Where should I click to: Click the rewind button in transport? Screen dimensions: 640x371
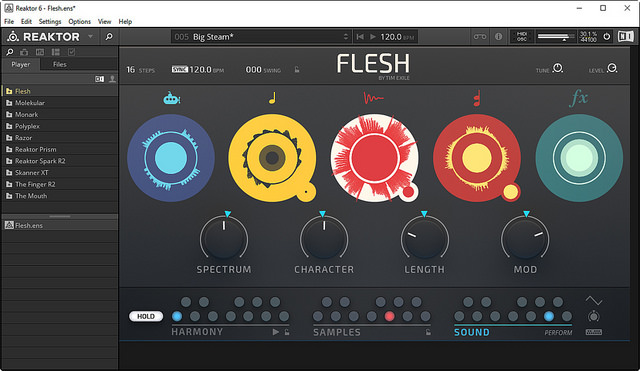360,37
